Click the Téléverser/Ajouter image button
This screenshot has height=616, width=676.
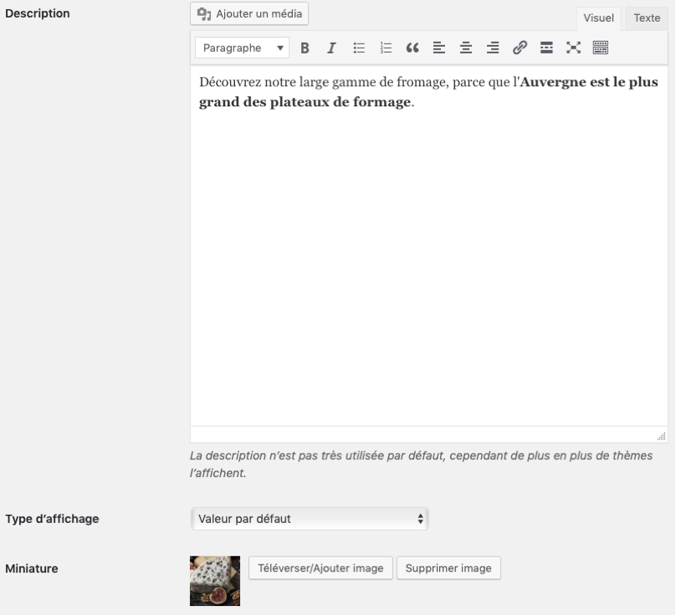(320, 568)
